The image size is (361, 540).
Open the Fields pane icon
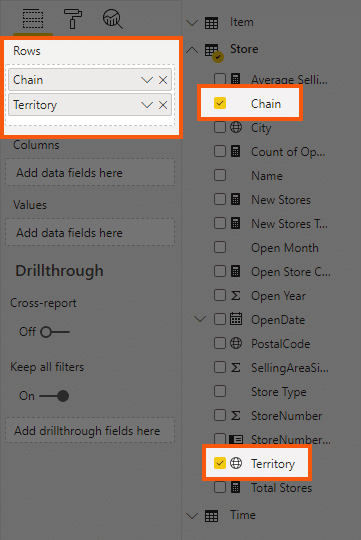click(33, 19)
